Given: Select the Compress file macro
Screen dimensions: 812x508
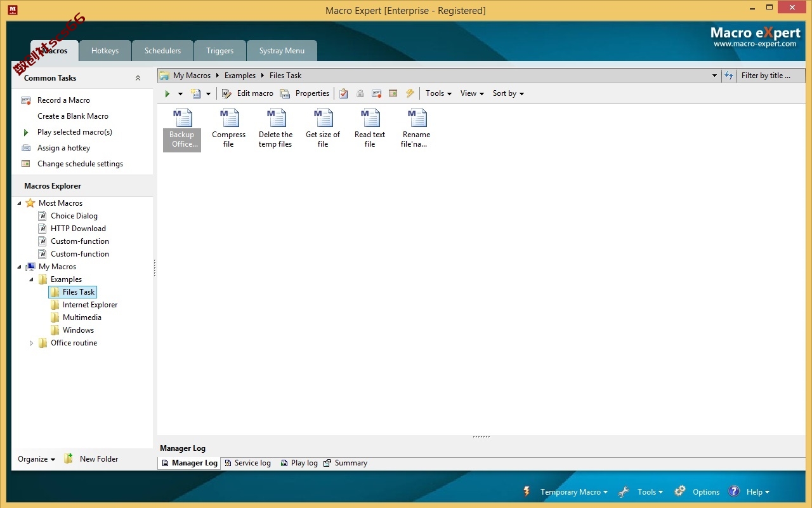Looking at the screenshot, I should click(228, 129).
